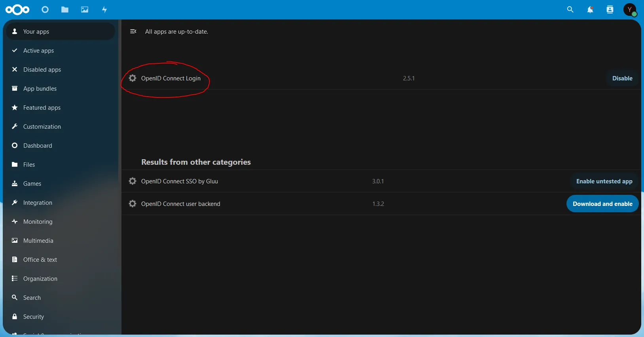The image size is (644, 337).
Task: Click the checkmark icon next to Active apps
Action: click(15, 50)
